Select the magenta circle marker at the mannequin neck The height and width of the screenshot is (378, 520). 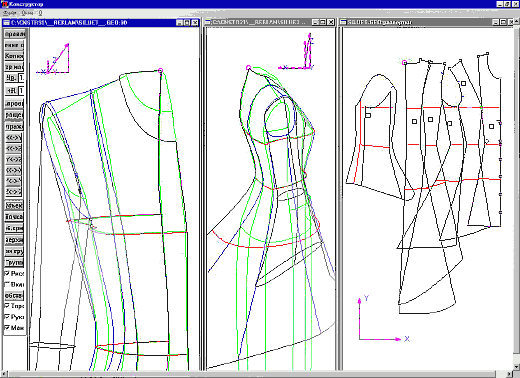pos(248,68)
